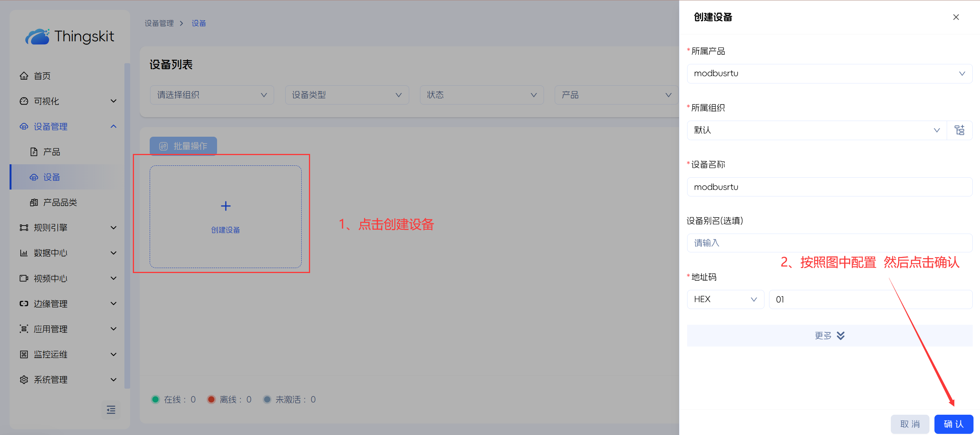980x435 pixels.
Task: Close the 创建设备 drawer
Action: [956, 17]
